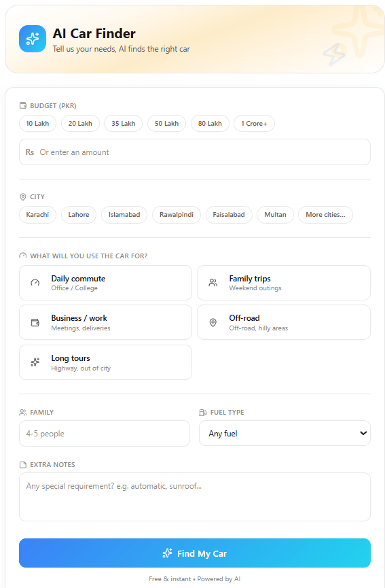This screenshot has height=588, width=385.
Task: Choose the Faisalabad city chip
Action: (229, 215)
